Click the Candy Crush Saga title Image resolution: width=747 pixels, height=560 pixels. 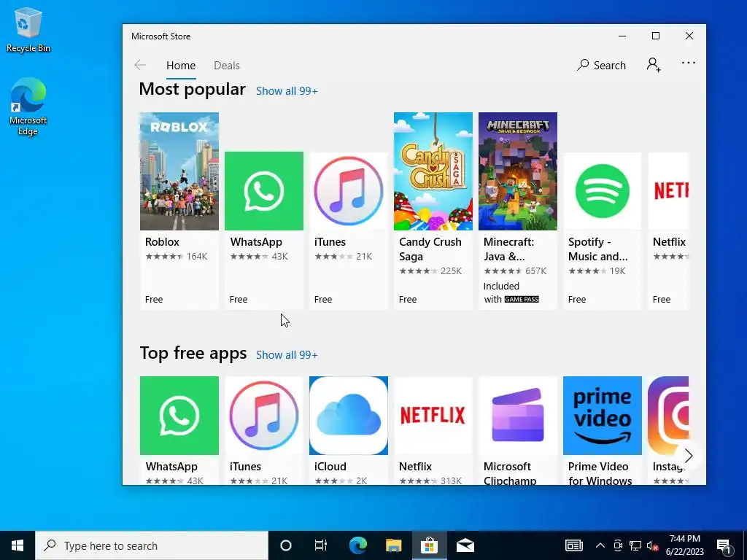[430, 249]
